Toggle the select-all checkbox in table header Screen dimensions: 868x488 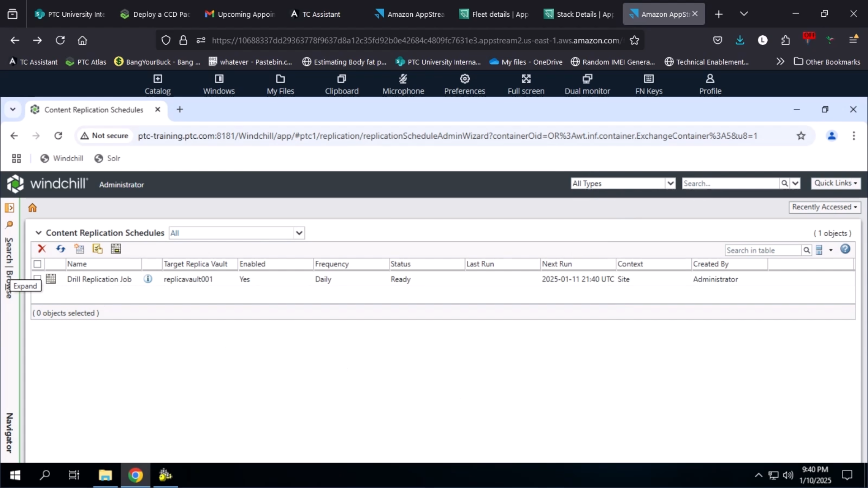point(37,264)
